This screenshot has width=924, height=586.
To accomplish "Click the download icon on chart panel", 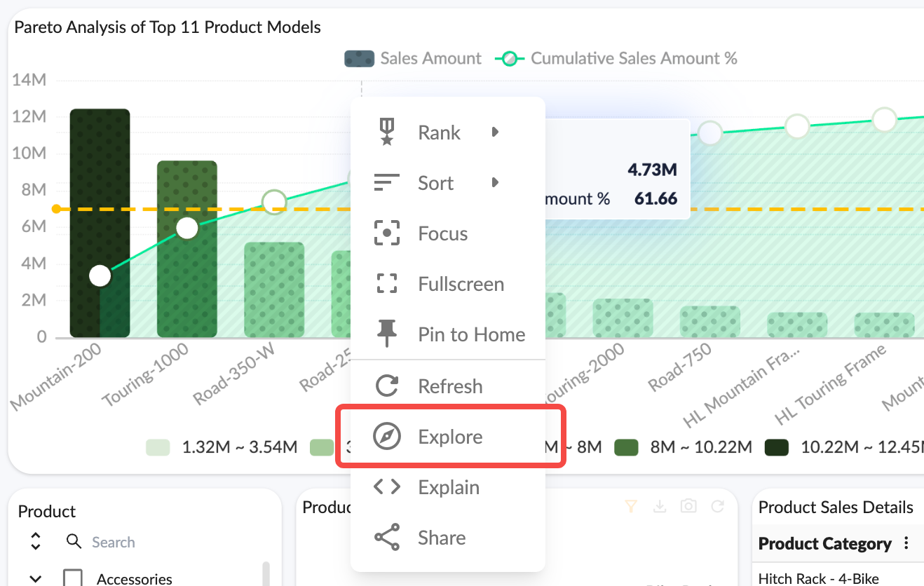I will 659,507.
